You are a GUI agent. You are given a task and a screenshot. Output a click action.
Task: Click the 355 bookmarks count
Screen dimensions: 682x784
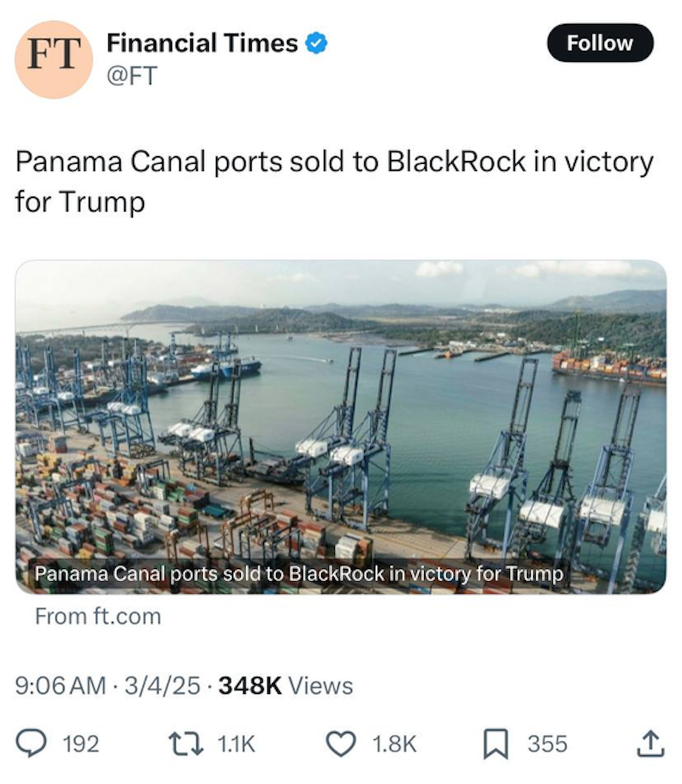[547, 744]
